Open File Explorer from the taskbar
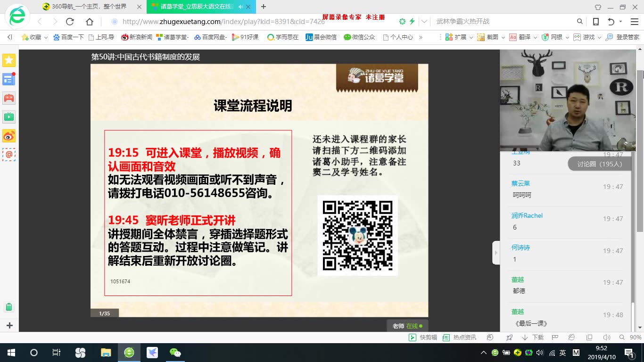Screen dimensions: 644x362 point(106,353)
